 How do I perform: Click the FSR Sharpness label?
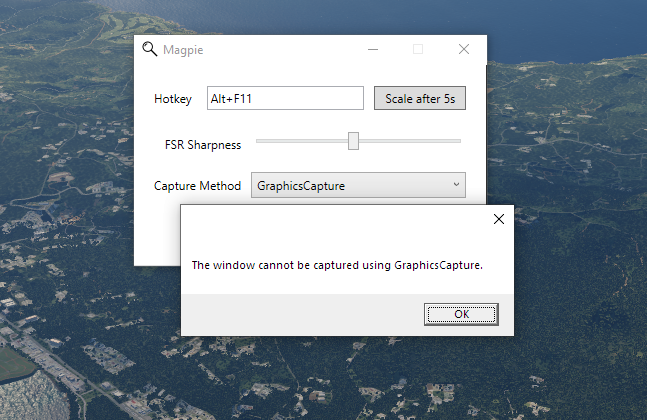203,145
